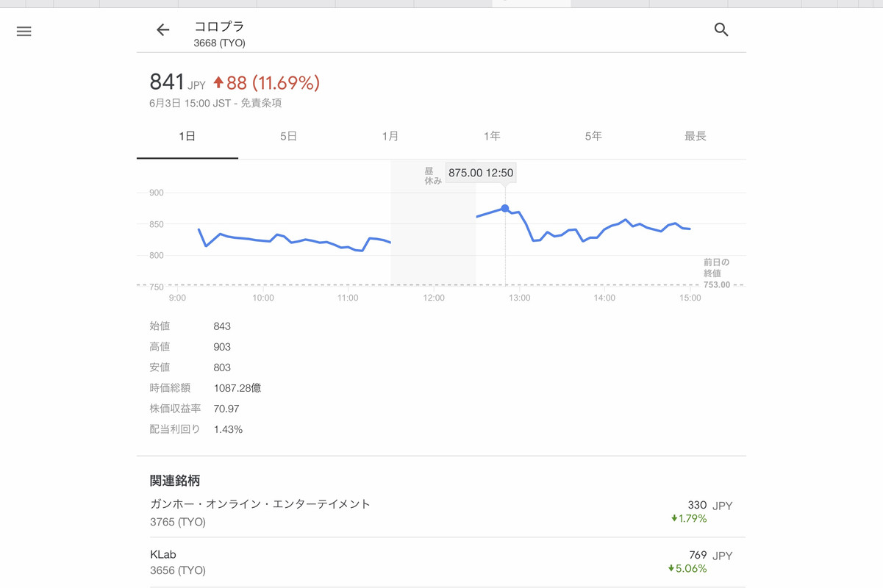This screenshot has height=588, width=883.
Task: Click the 875.00 12:50 tooltip
Action: pos(481,173)
